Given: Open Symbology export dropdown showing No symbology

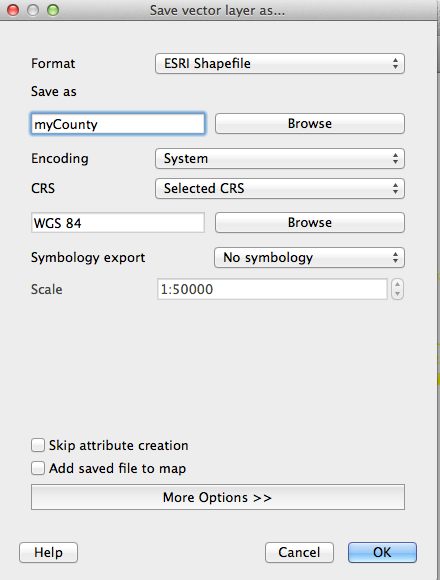Looking at the screenshot, I should pos(309,257).
